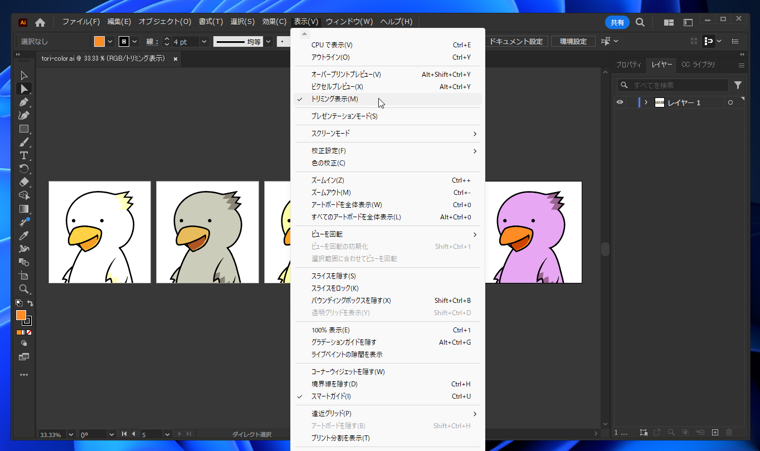Viewport: 760px width, 451px height.
Task: Click the Change Screen Mode icon
Action: tap(24, 357)
